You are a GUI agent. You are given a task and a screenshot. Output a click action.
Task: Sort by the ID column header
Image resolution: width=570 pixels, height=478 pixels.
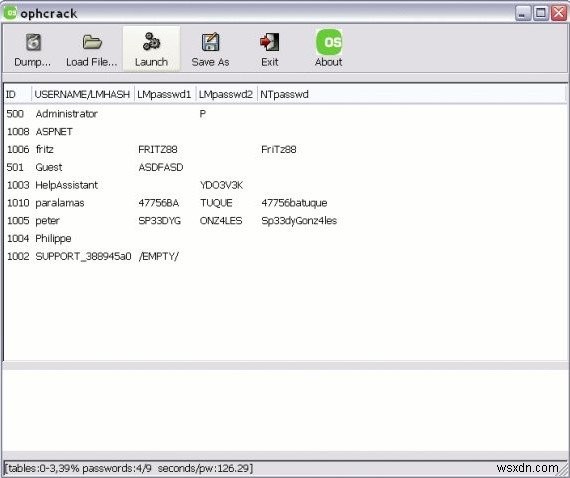click(x=17, y=95)
